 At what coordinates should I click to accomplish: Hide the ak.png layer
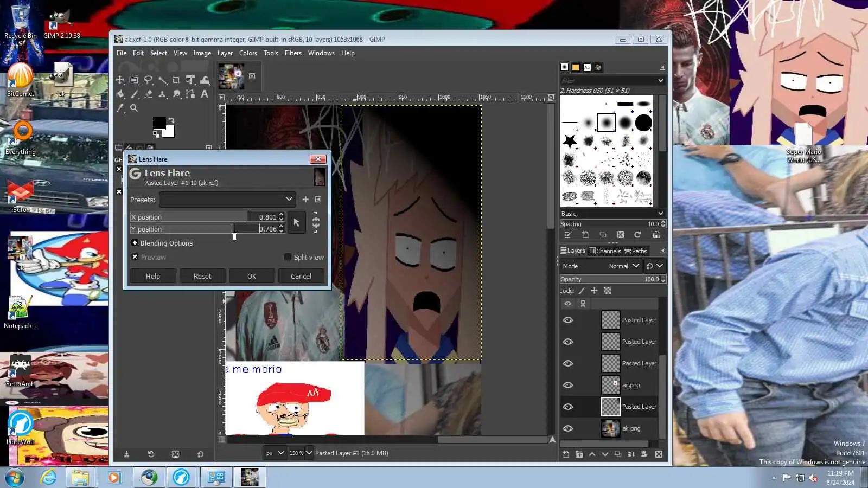pyautogui.click(x=568, y=428)
